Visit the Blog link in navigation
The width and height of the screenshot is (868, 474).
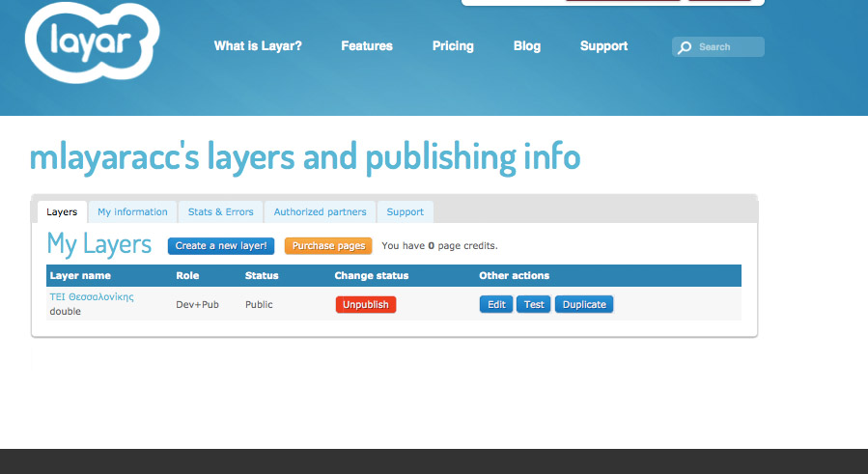[527, 46]
